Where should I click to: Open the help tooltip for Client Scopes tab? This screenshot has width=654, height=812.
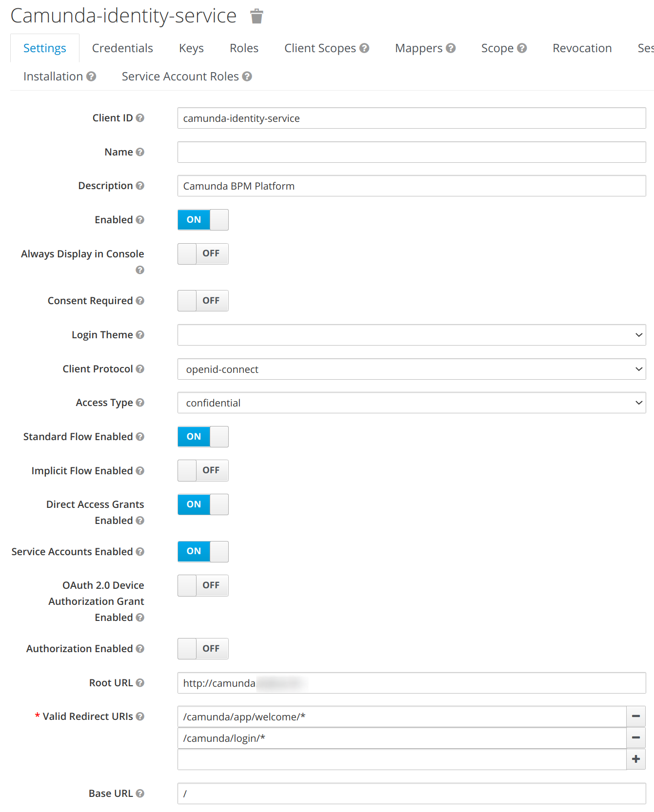[x=364, y=48]
